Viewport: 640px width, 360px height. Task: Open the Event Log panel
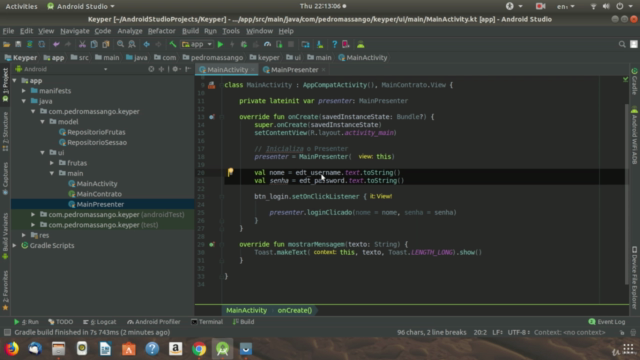(607, 322)
